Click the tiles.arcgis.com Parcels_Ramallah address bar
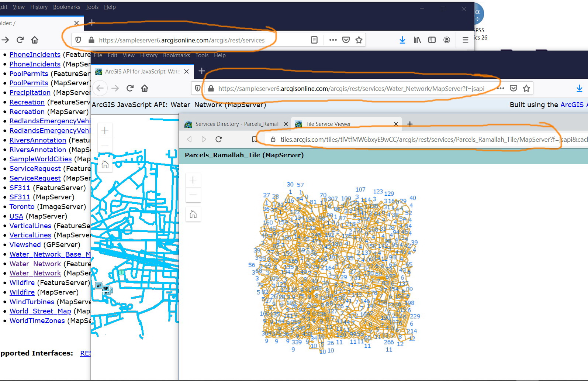The image size is (588, 381). pos(434,140)
